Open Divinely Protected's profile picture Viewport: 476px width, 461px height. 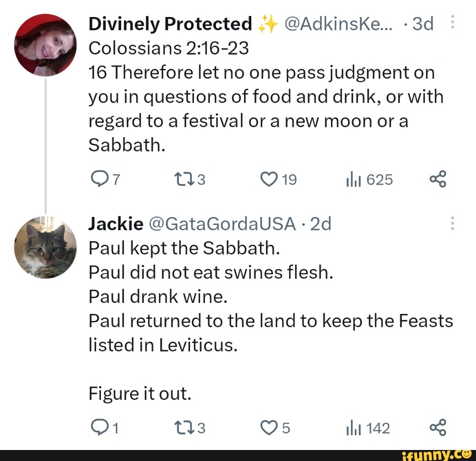coord(45,44)
